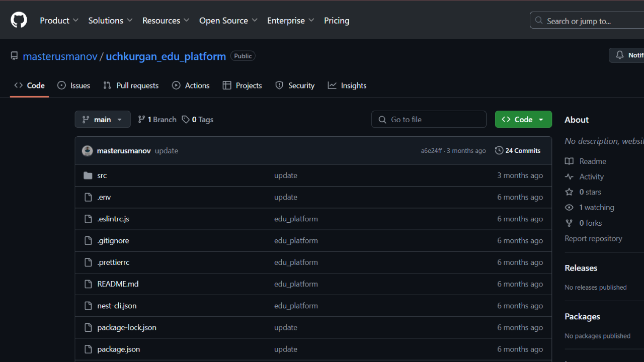The height and width of the screenshot is (362, 644).
Task: Switch to the Security tab
Action: (x=295, y=85)
